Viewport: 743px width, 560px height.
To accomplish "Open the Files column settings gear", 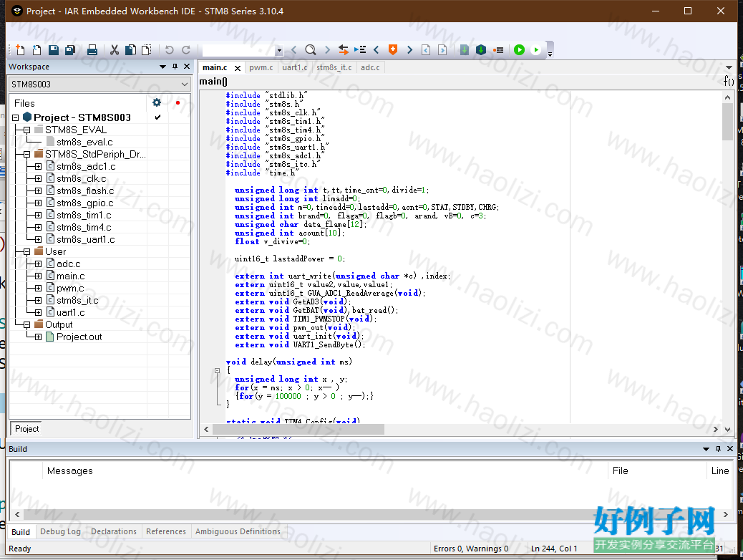I will click(x=157, y=102).
